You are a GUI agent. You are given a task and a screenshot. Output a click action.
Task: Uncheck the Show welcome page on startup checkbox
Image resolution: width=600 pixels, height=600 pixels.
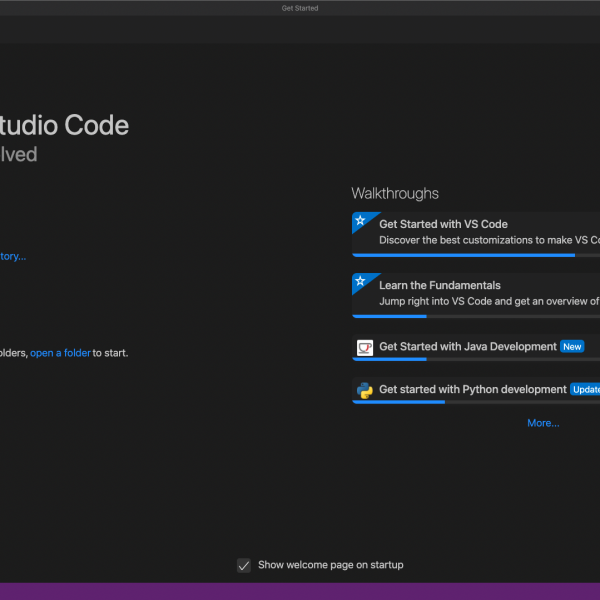click(x=243, y=565)
